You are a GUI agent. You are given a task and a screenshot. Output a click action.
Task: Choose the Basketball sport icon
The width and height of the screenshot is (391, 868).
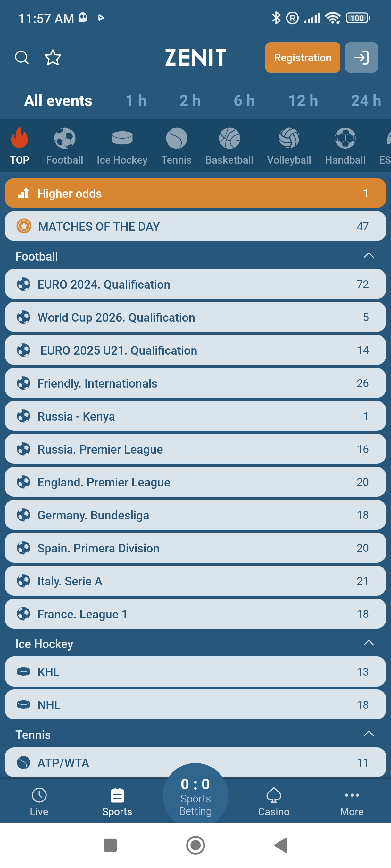click(x=229, y=138)
